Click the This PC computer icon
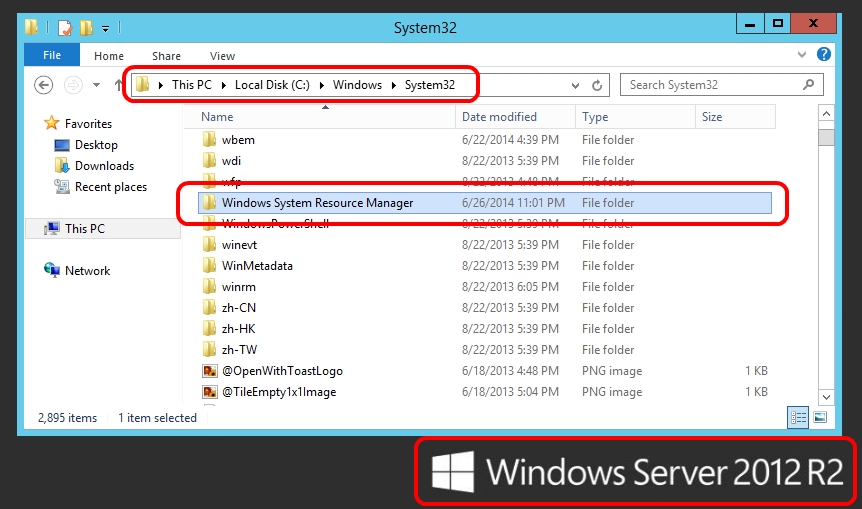Image resolution: width=862 pixels, height=509 pixels. click(x=52, y=228)
